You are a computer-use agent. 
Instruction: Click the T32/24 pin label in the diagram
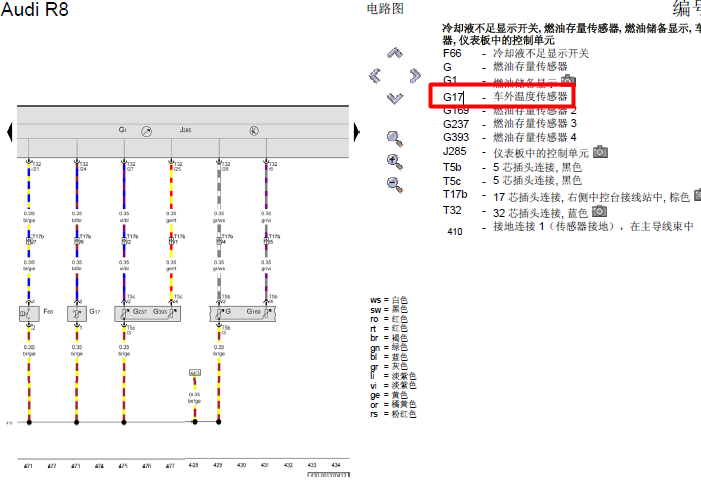[x=84, y=166]
